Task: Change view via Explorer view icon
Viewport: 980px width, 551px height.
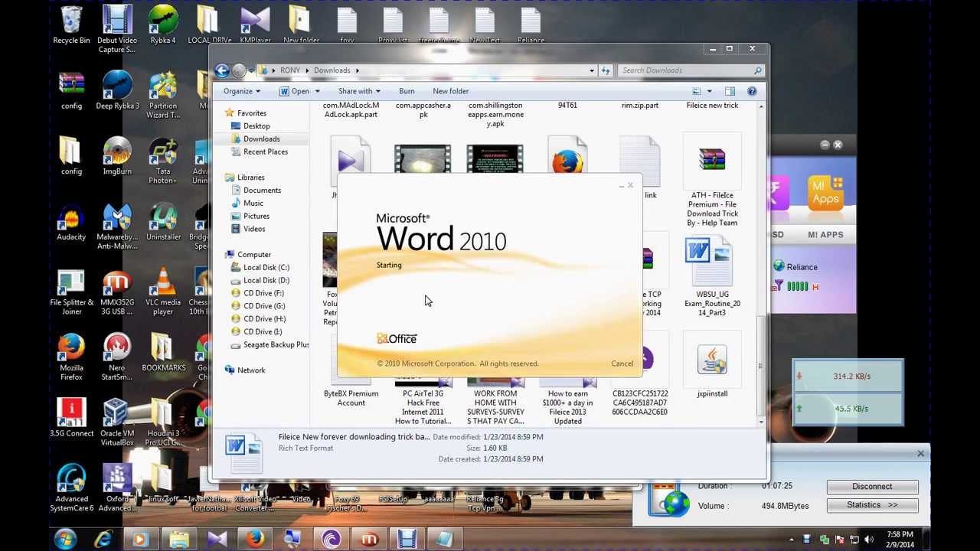Action: pyautogui.click(x=696, y=91)
